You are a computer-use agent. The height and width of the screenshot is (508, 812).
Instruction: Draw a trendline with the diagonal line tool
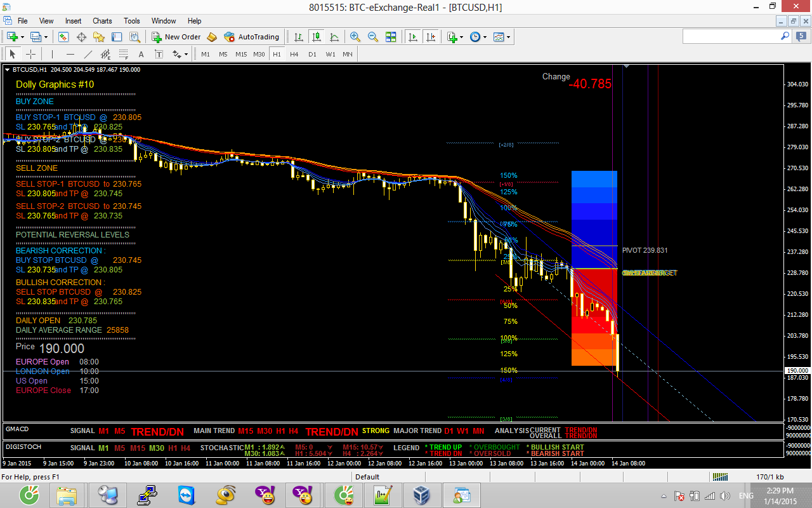click(x=88, y=54)
